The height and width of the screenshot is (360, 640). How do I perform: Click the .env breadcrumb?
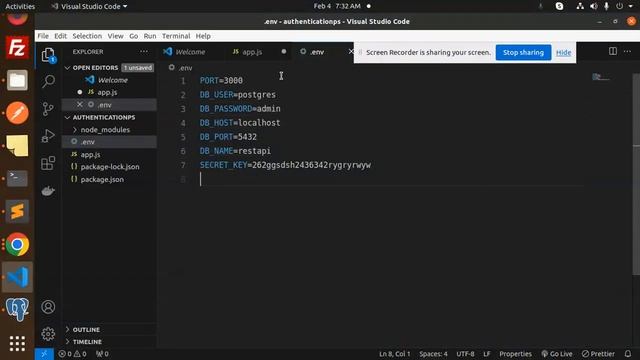click(181, 68)
